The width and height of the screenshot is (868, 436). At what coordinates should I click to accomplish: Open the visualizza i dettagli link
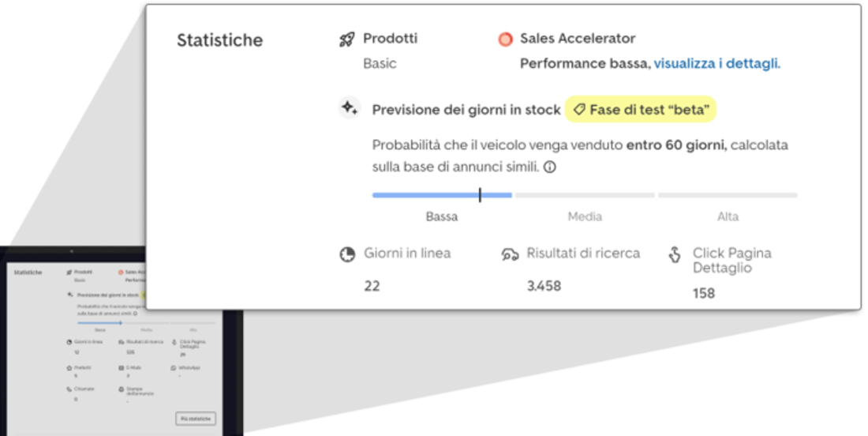tap(716, 64)
